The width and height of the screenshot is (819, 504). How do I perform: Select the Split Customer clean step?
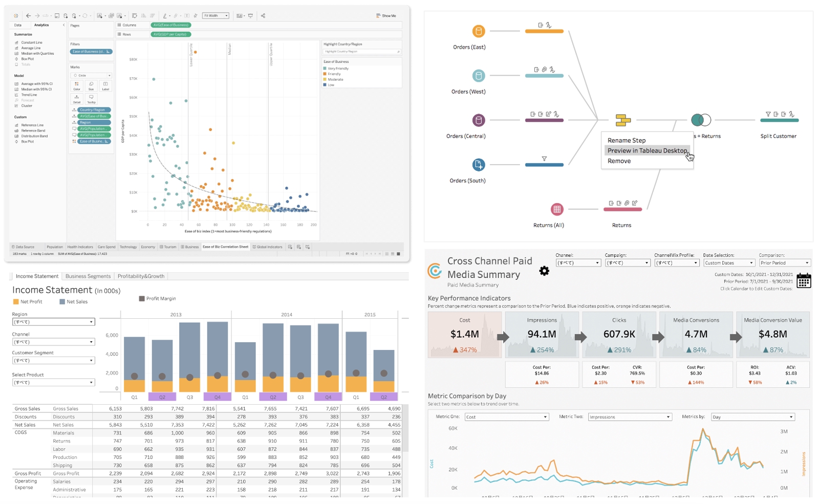click(779, 120)
